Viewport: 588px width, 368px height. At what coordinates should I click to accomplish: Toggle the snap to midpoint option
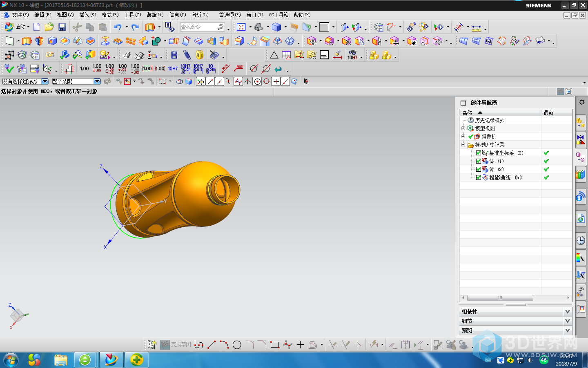219,81
